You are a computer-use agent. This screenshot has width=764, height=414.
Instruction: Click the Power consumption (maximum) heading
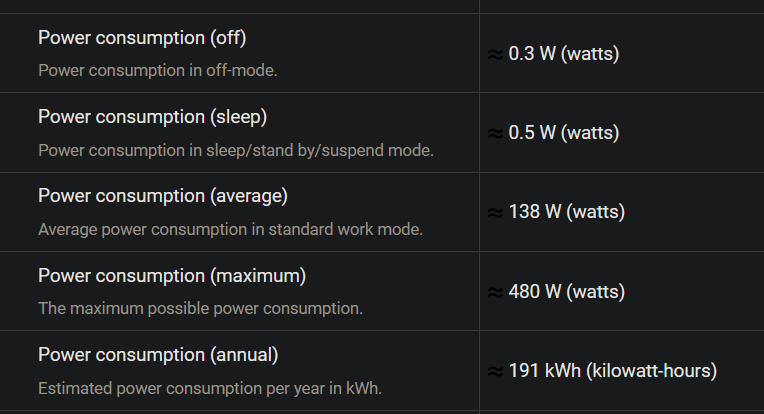tap(172, 276)
